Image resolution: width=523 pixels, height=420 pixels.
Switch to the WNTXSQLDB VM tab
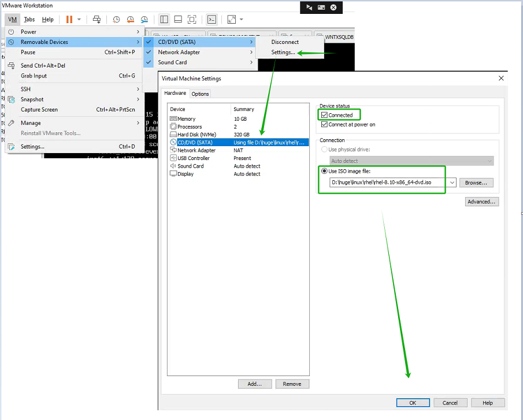pos(335,36)
